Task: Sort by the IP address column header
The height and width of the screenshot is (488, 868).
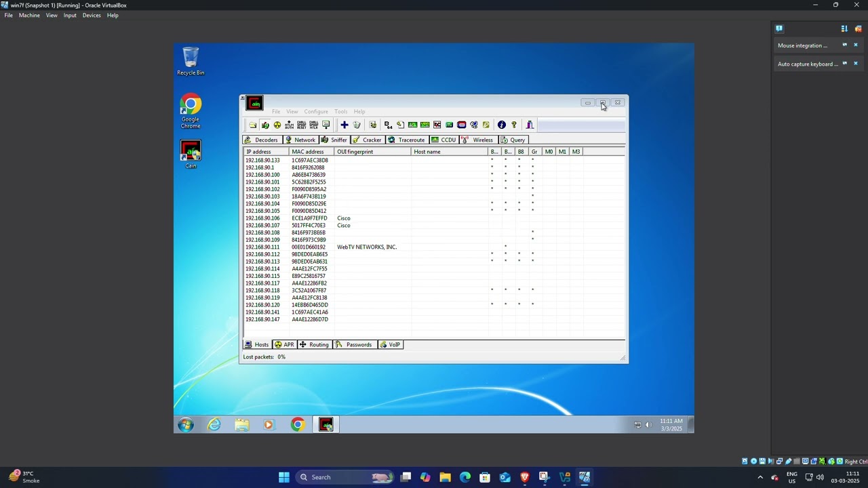Action: coord(267,152)
